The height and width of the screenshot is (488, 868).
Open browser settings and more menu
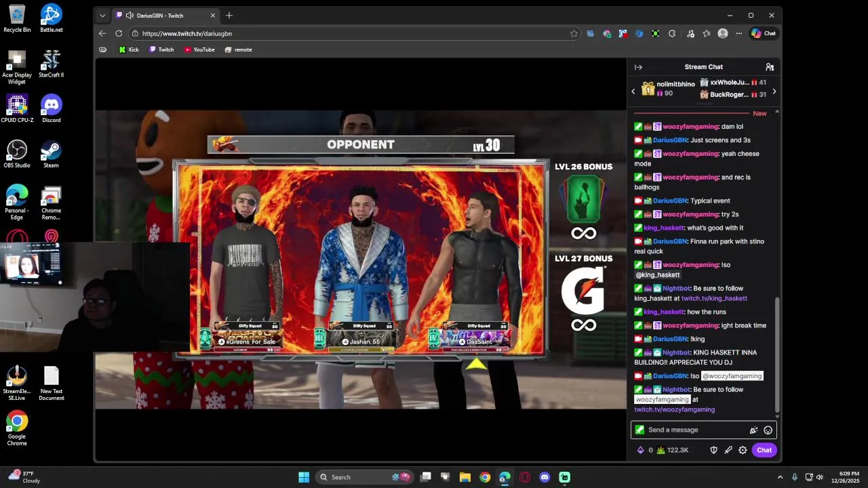[x=738, y=33]
